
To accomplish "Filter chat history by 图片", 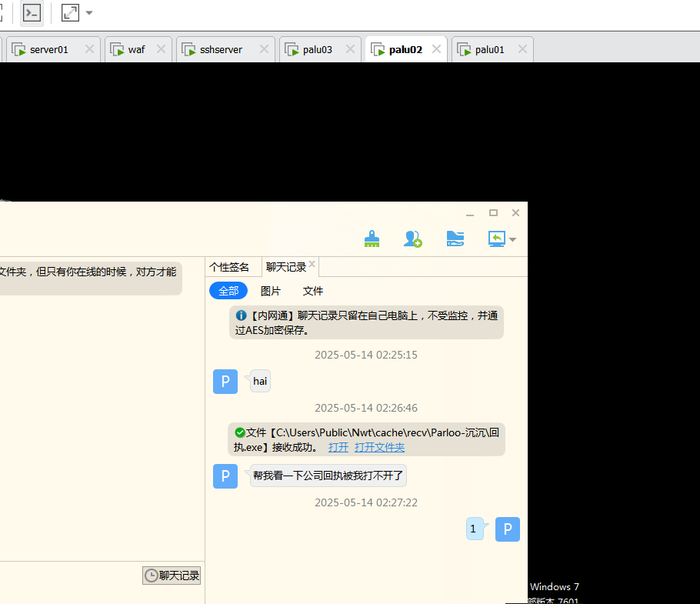I will [271, 291].
